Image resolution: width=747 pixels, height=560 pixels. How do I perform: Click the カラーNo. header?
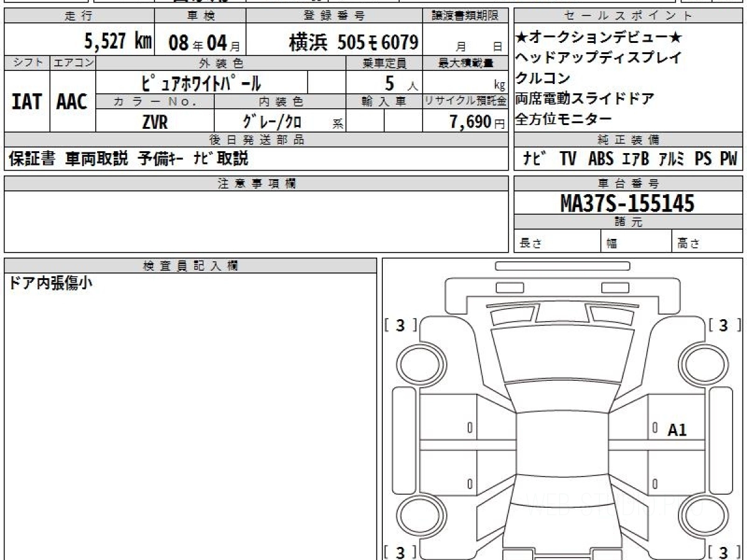point(155,101)
